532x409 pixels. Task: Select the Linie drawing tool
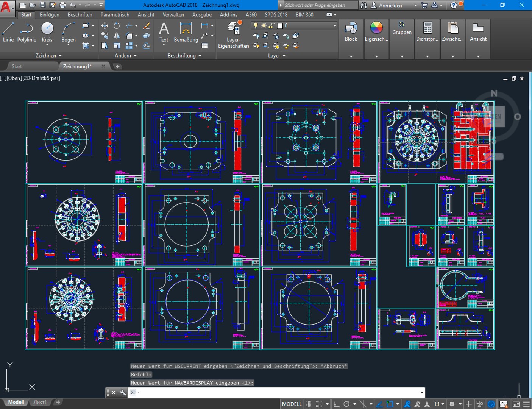click(x=8, y=32)
